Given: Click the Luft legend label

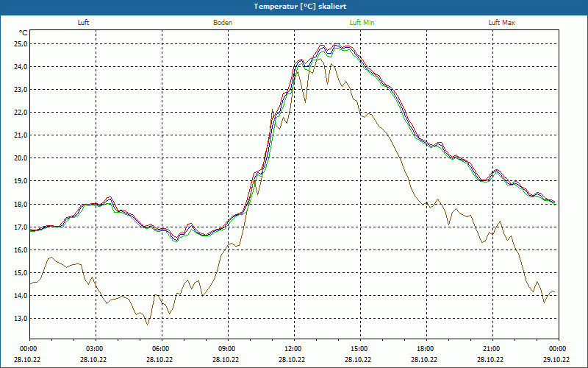Looking at the screenshot, I should pyautogui.click(x=83, y=23).
